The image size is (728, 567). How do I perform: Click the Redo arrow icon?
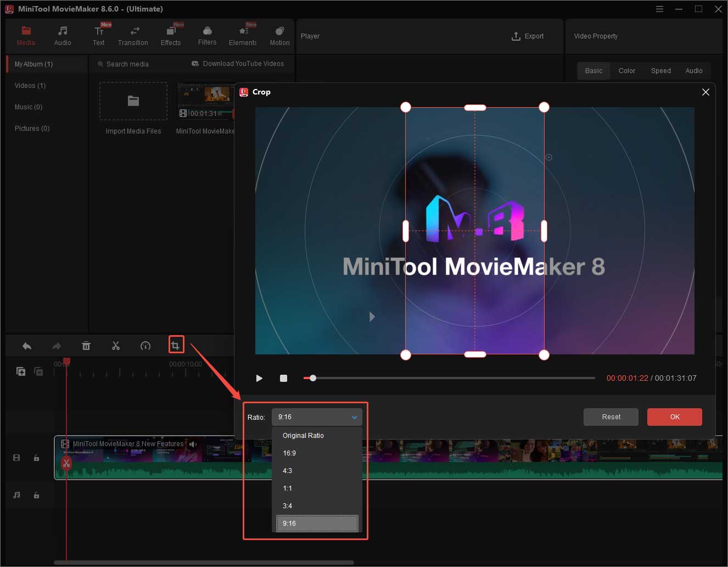[57, 346]
